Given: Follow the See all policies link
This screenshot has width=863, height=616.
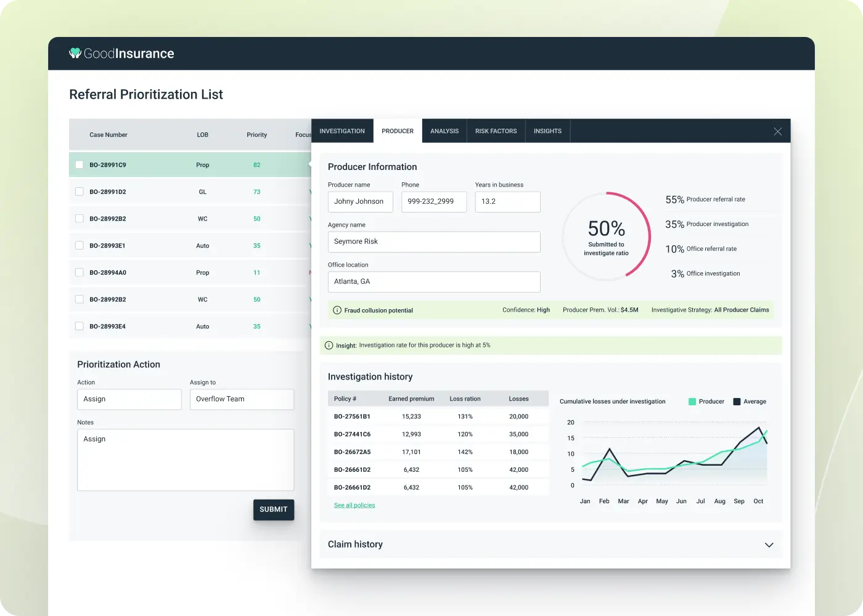Looking at the screenshot, I should point(354,505).
